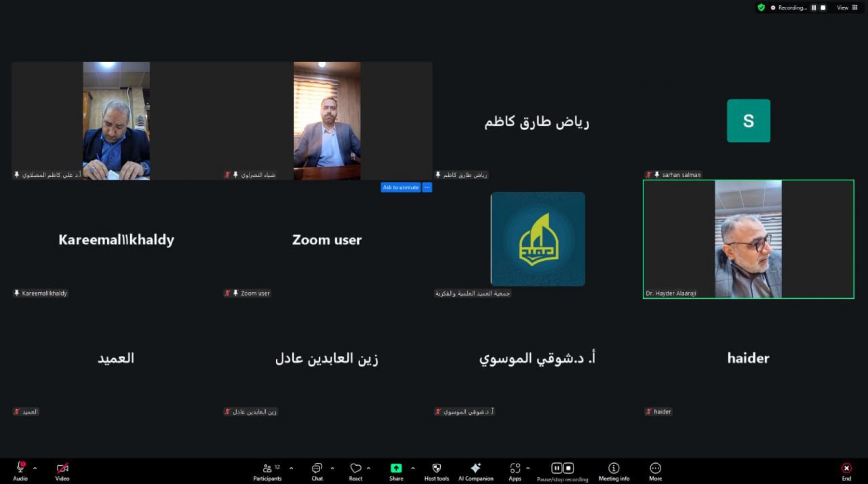
Task: Pause the recording in the top bar
Action: [814, 8]
